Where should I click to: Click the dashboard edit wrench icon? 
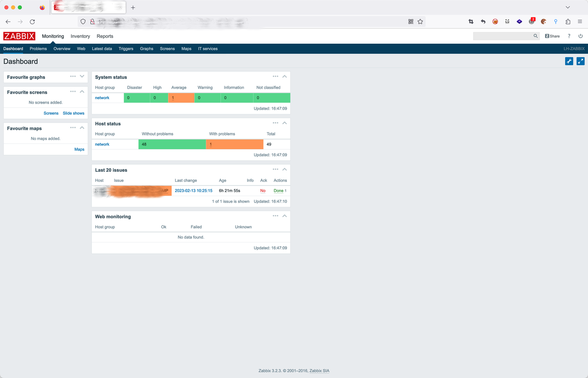click(x=569, y=61)
